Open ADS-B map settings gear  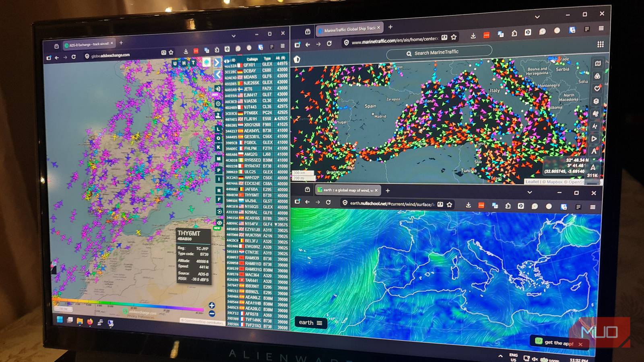(x=218, y=104)
